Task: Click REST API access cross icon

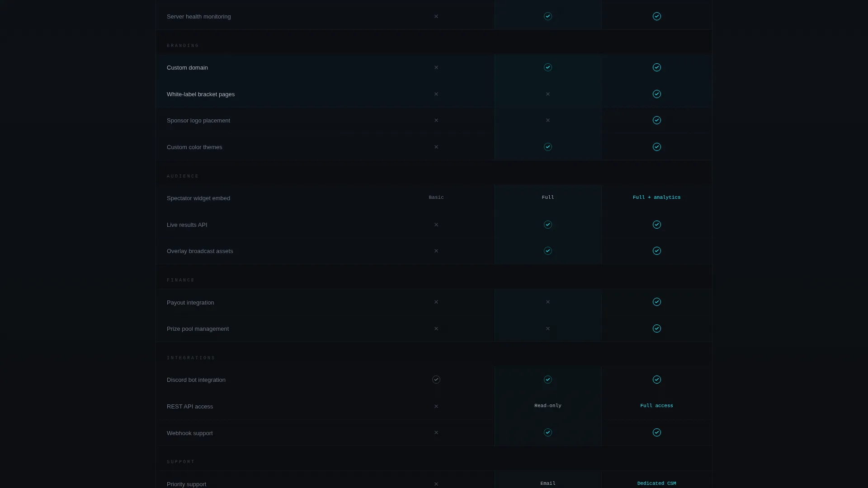Action: point(436,406)
